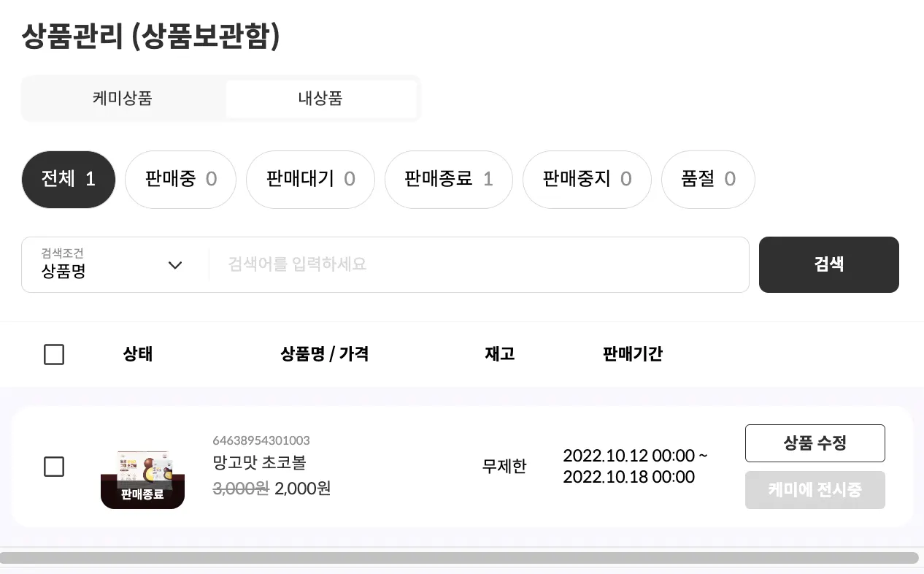Click the 상품 수정 button
This screenshot has width=924, height=574.
pos(815,443)
